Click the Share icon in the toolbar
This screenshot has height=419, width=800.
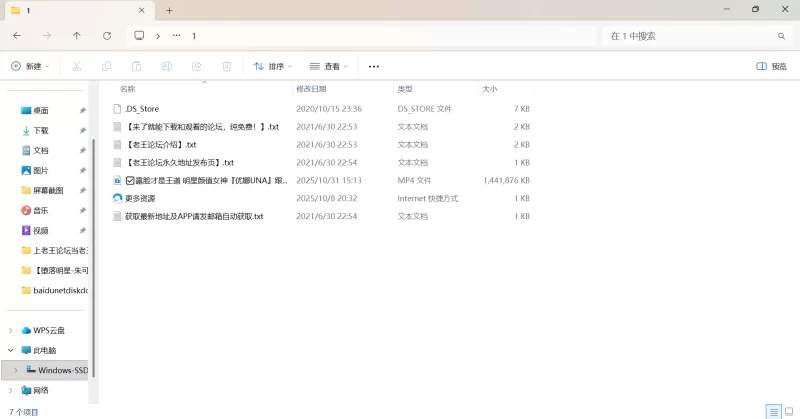(197, 66)
